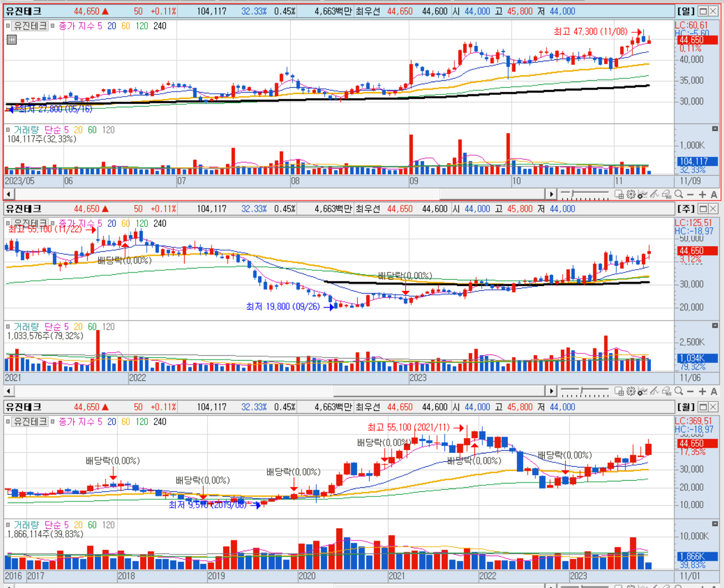Select the 240 moving-average label in the daily chart
Viewport: 724px width, 588px height.
pyautogui.click(x=160, y=26)
